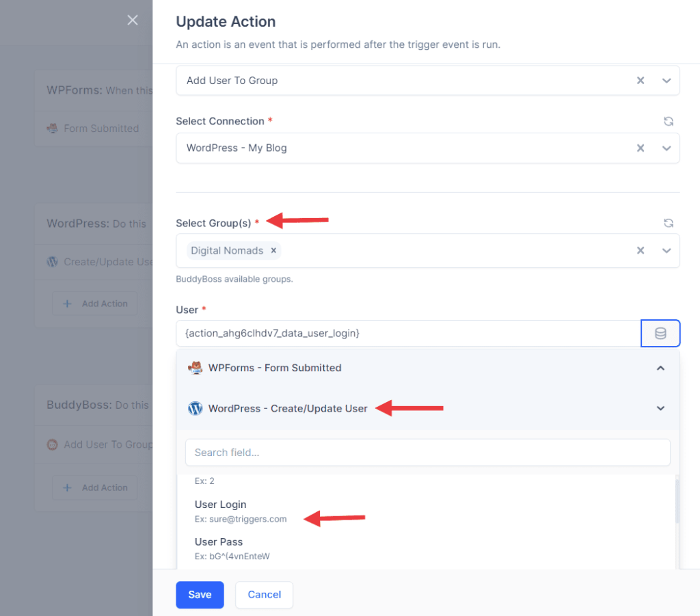Image resolution: width=700 pixels, height=616 pixels.
Task: Click the blue Save button
Action: point(200,595)
